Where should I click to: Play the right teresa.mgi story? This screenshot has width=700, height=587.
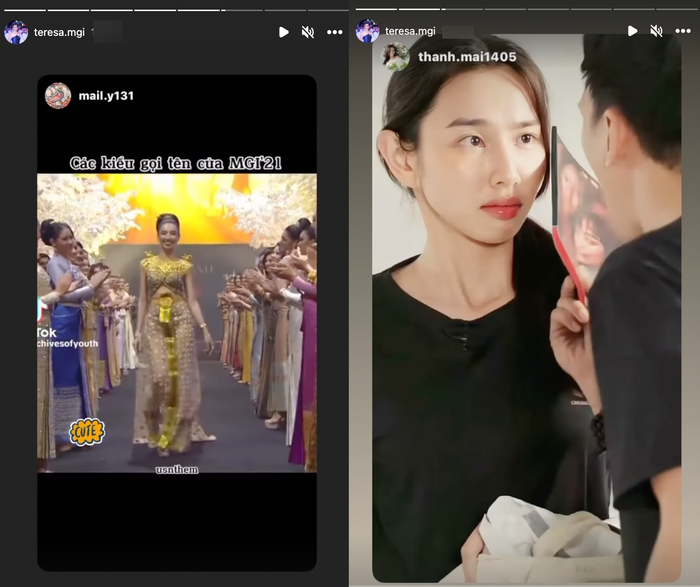632,31
